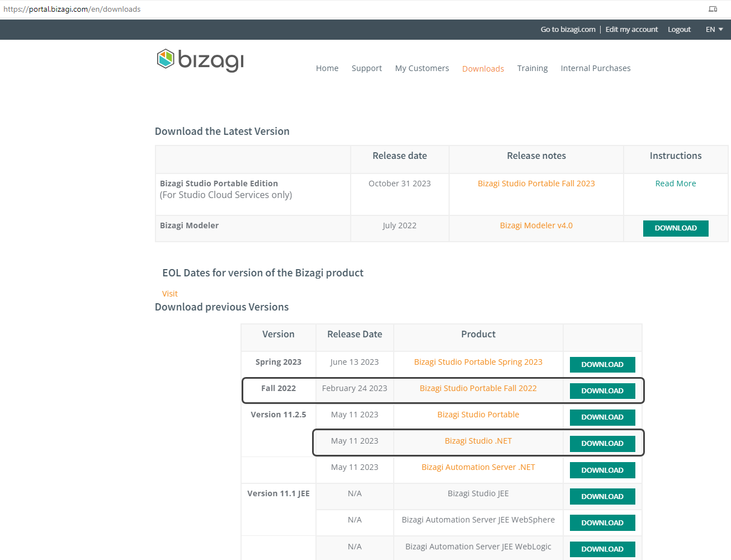The image size is (731, 560).
Task: Click the Read More instructions link
Action: (x=676, y=183)
